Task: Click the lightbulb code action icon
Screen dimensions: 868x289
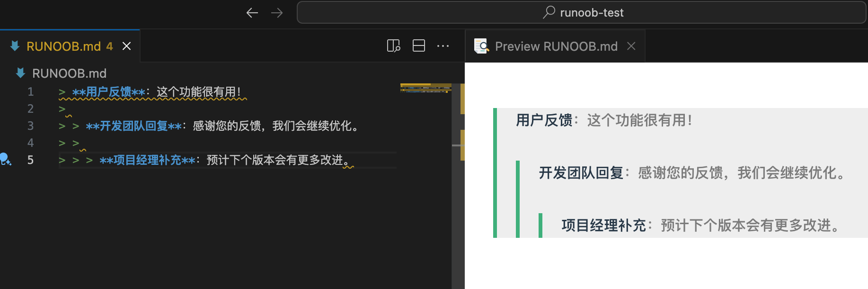Action: (5, 159)
